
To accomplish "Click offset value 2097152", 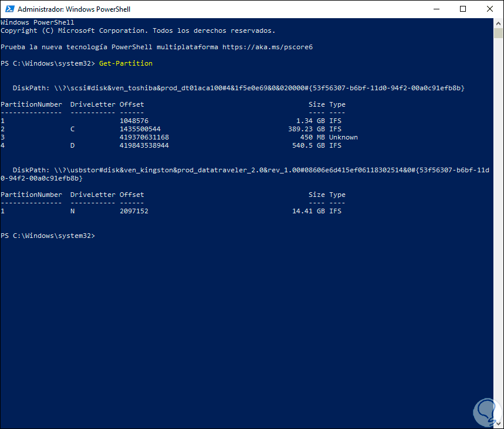I will click(134, 211).
